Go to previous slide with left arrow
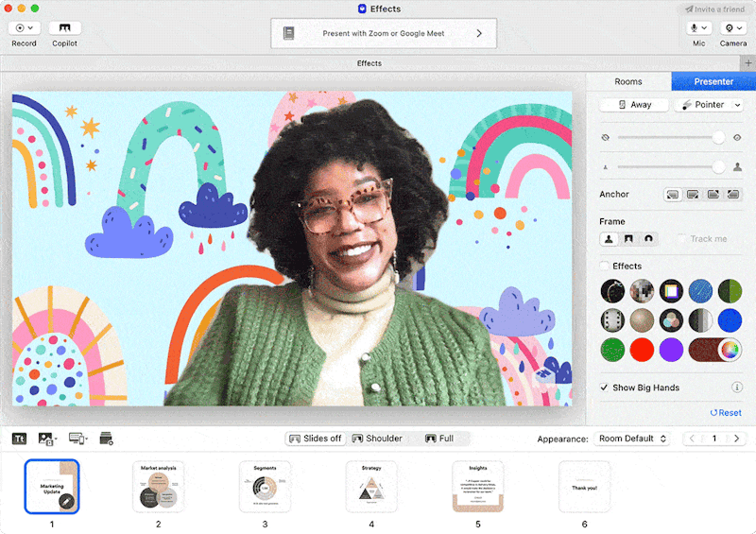Image resolution: width=756 pixels, height=534 pixels. coord(693,439)
